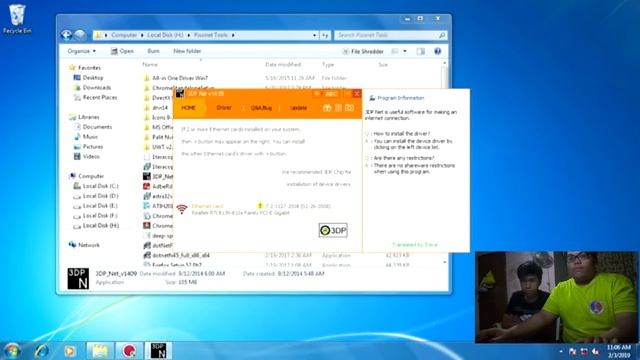Click File Shredder in Explorer toolbar

click(363, 51)
